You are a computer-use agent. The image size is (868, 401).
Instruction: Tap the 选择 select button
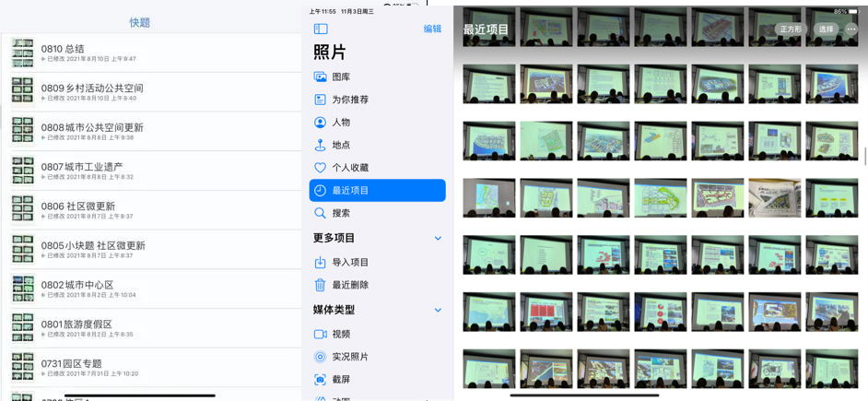click(x=826, y=29)
